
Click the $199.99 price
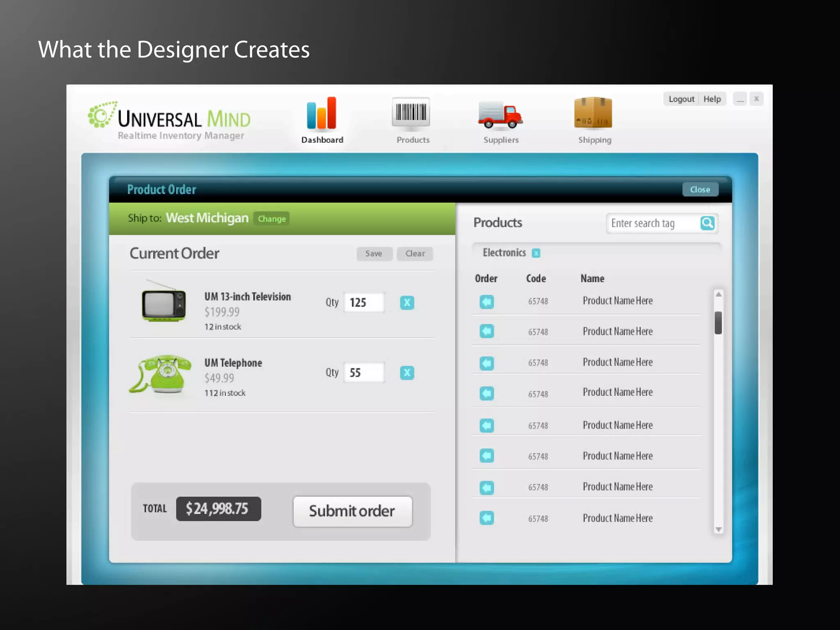click(x=222, y=312)
